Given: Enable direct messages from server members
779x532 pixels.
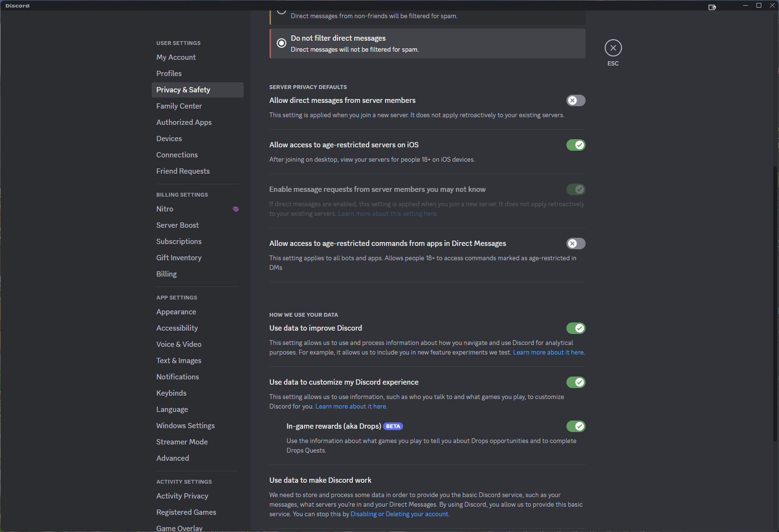Looking at the screenshot, I should pyautogui.click(x=576, y=100).
